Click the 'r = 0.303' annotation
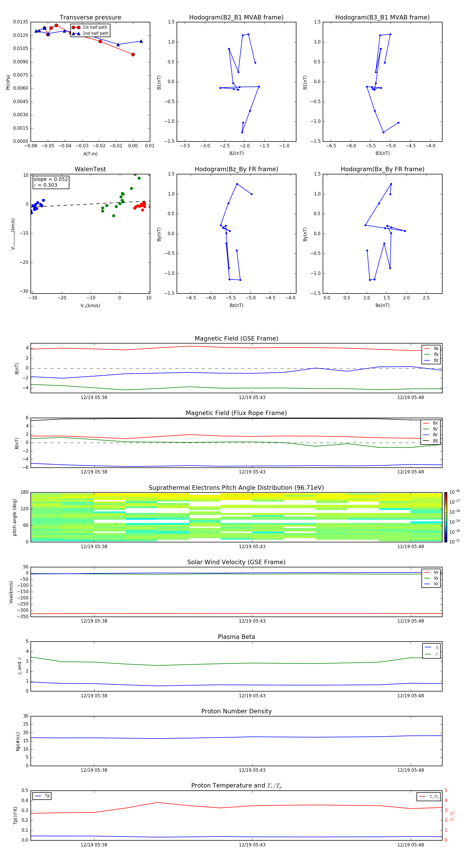473x868 pixels. pyautogui.click(x=45, y=185)
